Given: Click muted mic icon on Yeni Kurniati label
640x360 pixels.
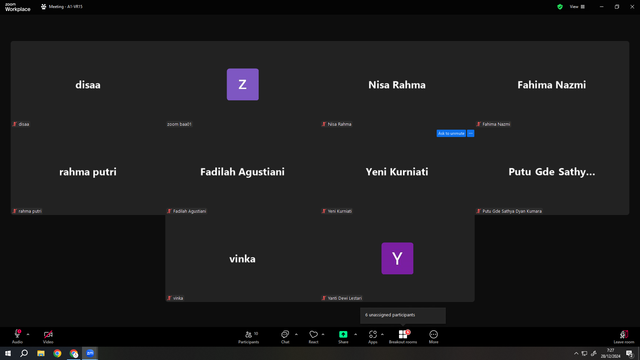Looking at the screenshot, I should (324, 211).
